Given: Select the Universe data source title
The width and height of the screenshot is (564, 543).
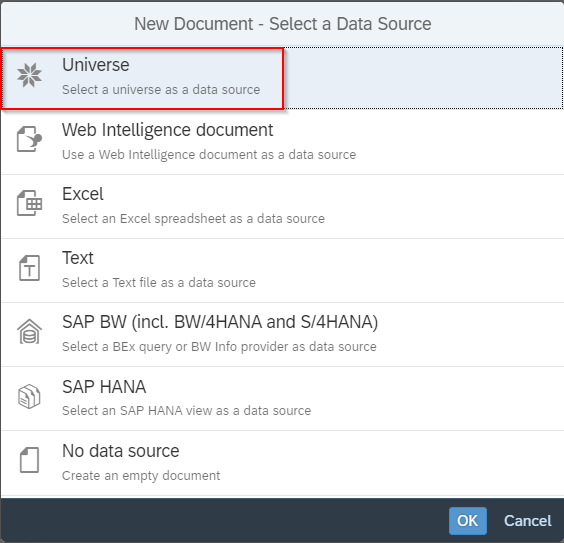Looking at the screenshot, I should click(x=96, y=65).
